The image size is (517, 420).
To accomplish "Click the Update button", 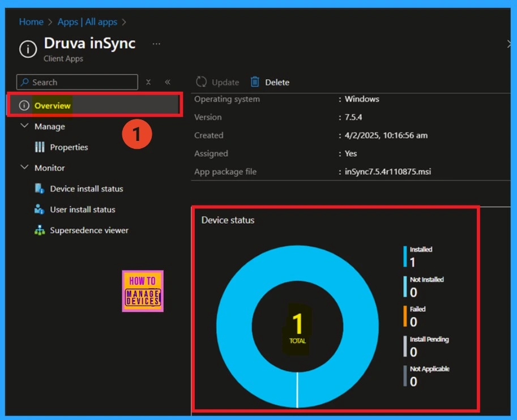I will [217, 82].
